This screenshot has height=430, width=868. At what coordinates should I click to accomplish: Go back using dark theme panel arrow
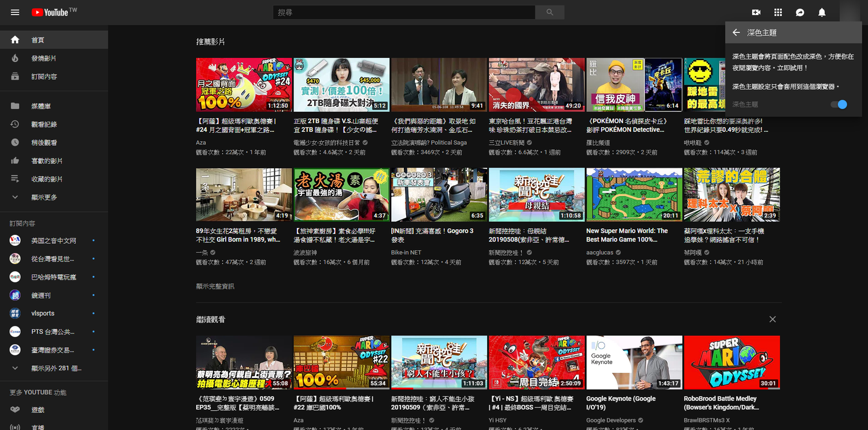pyautogui.click(x=736, y=33)
